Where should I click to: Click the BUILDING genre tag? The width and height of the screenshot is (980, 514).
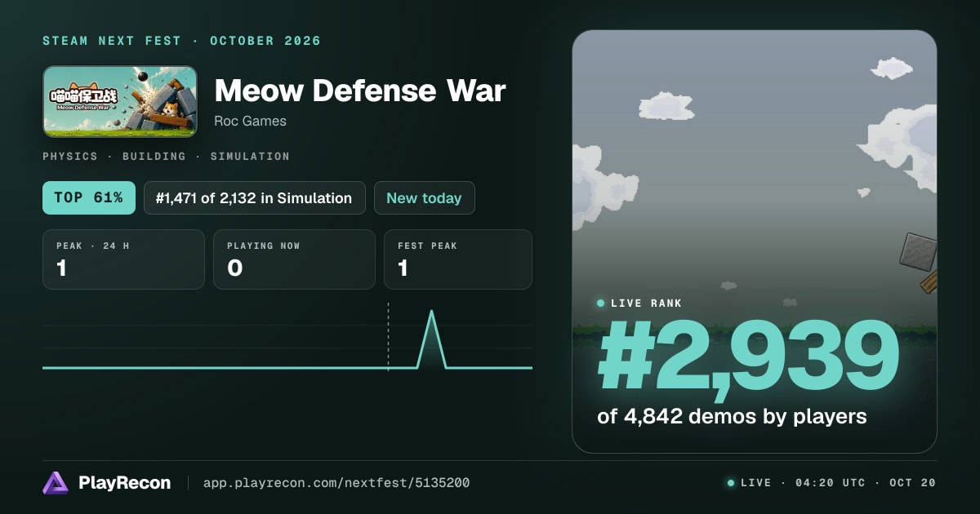(x=154, y=156)
